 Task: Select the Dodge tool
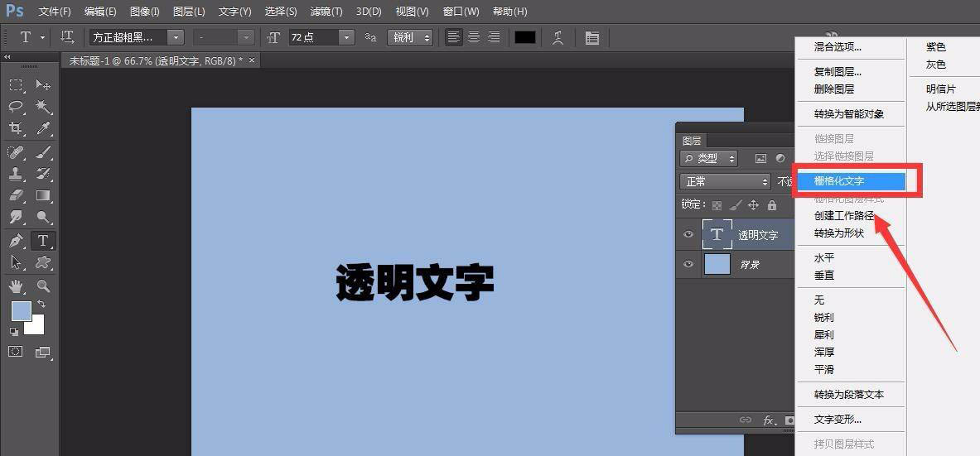pyautogui.click(x=43, y=218)
